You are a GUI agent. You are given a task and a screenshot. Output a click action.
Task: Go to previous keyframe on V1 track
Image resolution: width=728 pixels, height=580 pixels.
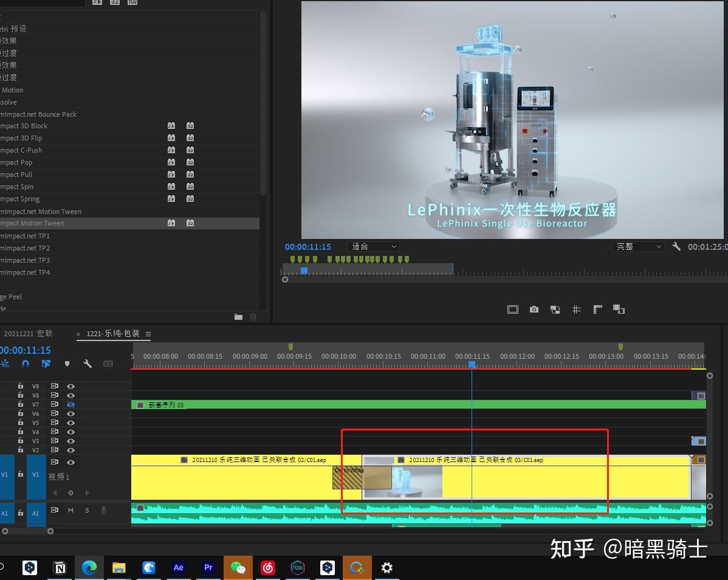(x=55, y=492)
